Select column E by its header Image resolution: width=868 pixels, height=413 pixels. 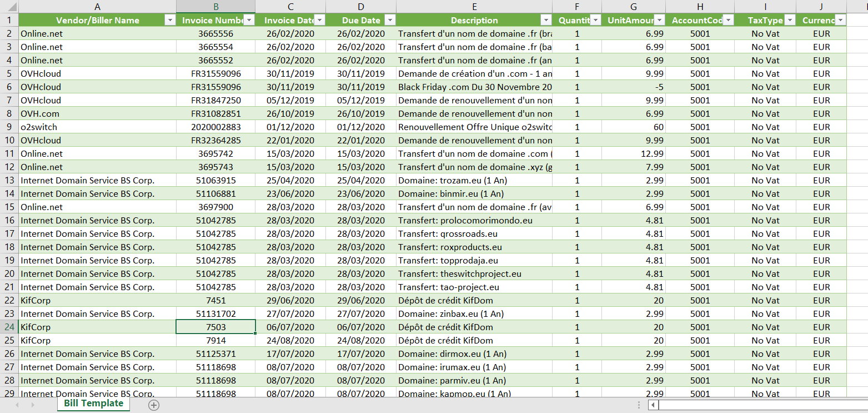pos(474,7)
